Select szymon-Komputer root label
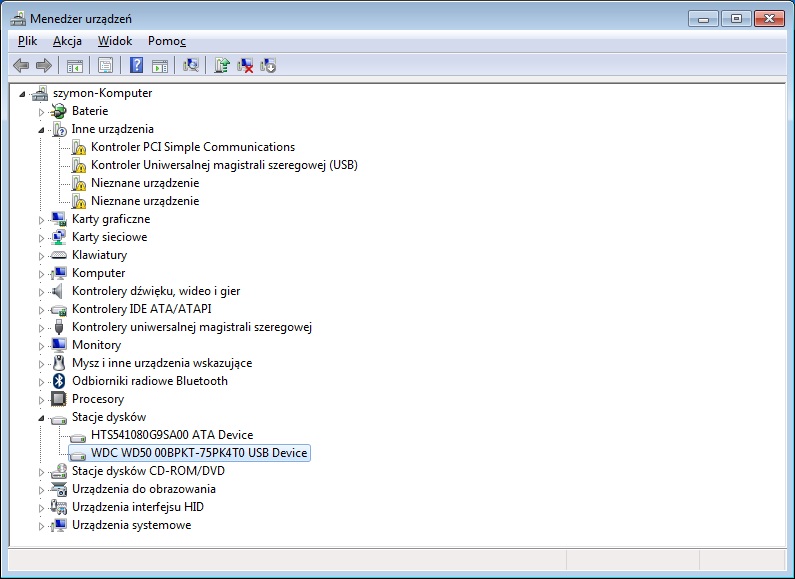The height and width of the screenshot is (579, 795). (x=102, y=93)
